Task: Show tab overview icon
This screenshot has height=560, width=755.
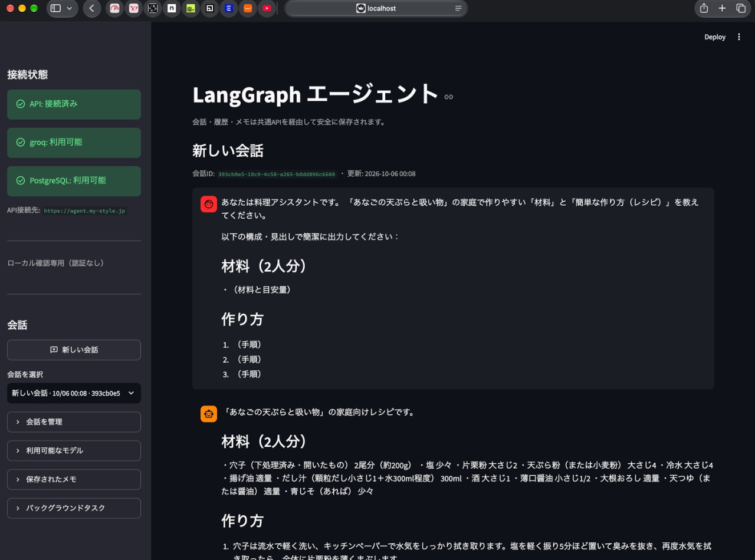Action: coord(741,8)
